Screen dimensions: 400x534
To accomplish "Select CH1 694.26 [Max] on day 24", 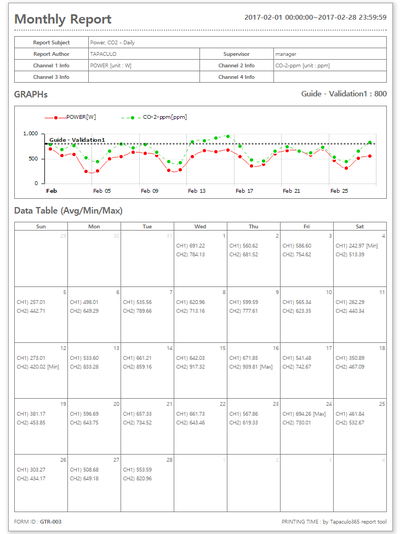I will click(304, 414).
